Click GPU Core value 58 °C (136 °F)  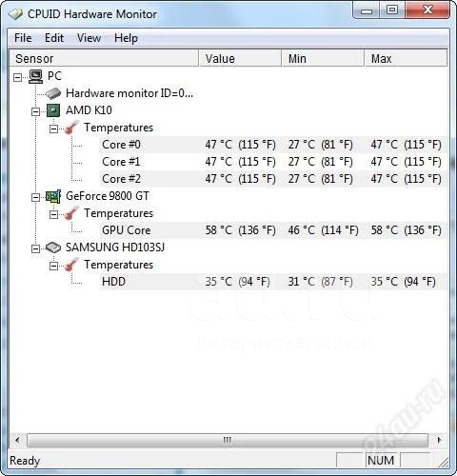click(240, 230)
